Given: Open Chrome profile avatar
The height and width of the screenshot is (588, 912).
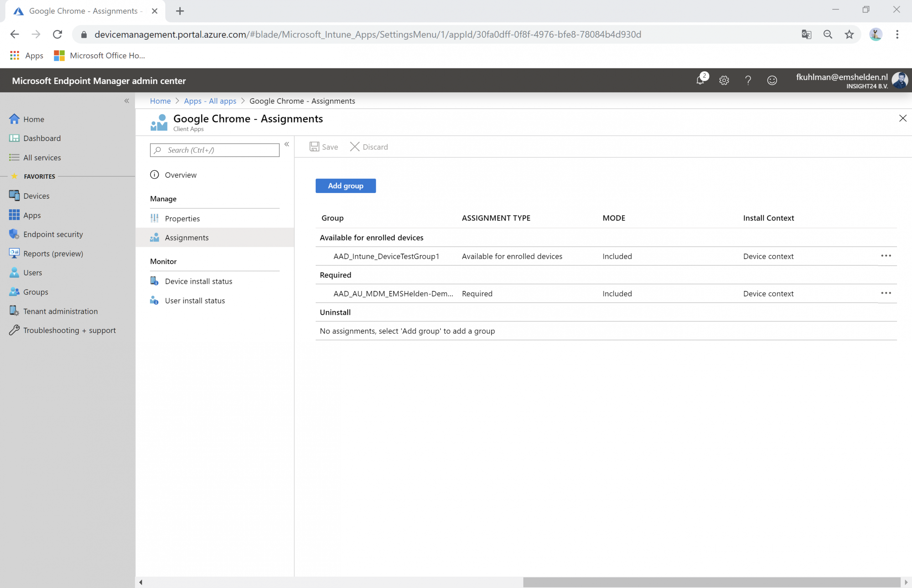Looking at the screenshot, I should 876,34.
